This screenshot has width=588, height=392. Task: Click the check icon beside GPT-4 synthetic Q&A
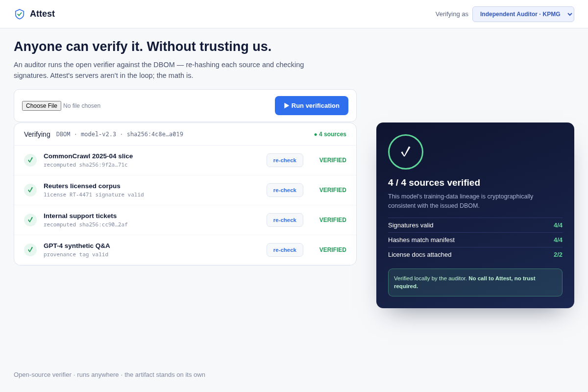[x=30, y=250]
